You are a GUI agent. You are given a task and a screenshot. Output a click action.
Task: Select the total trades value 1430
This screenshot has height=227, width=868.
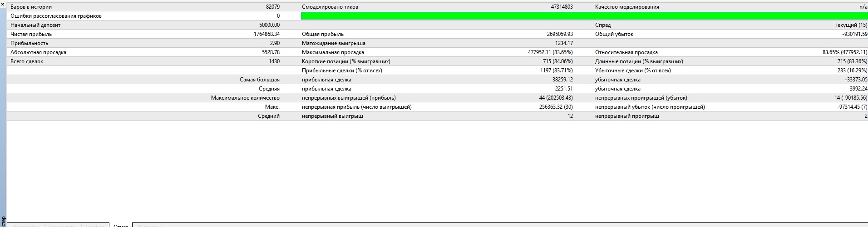point(274,61)
